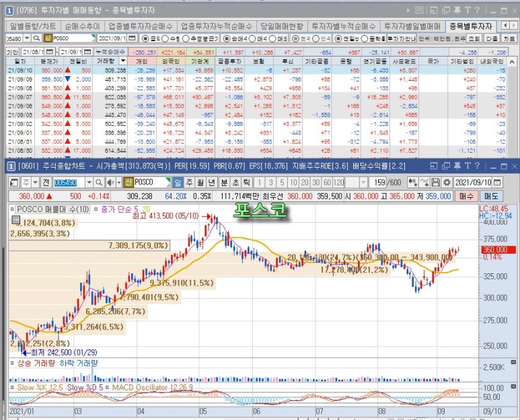Click the chart comparison tool icon left of the save icon

[x=413, y=182]
